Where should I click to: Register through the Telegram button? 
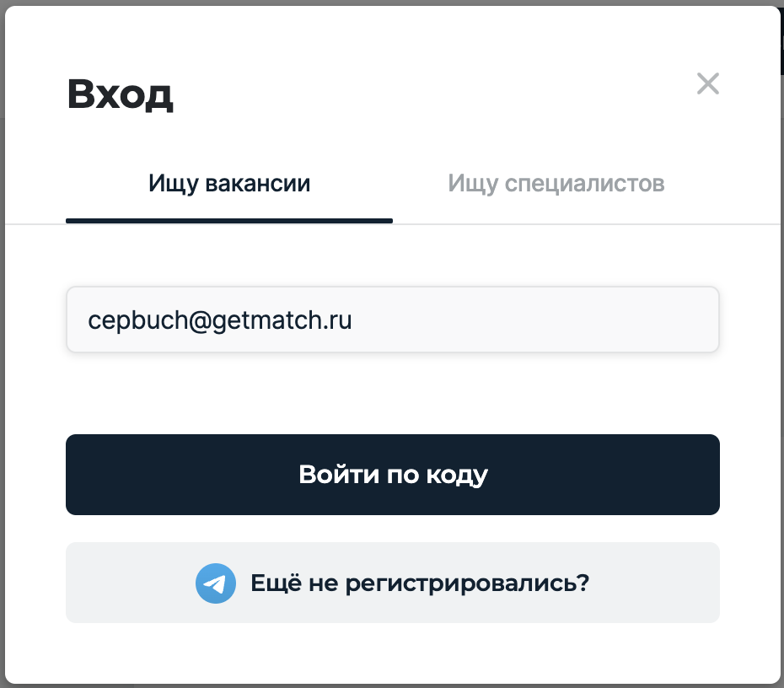[393, 583]
